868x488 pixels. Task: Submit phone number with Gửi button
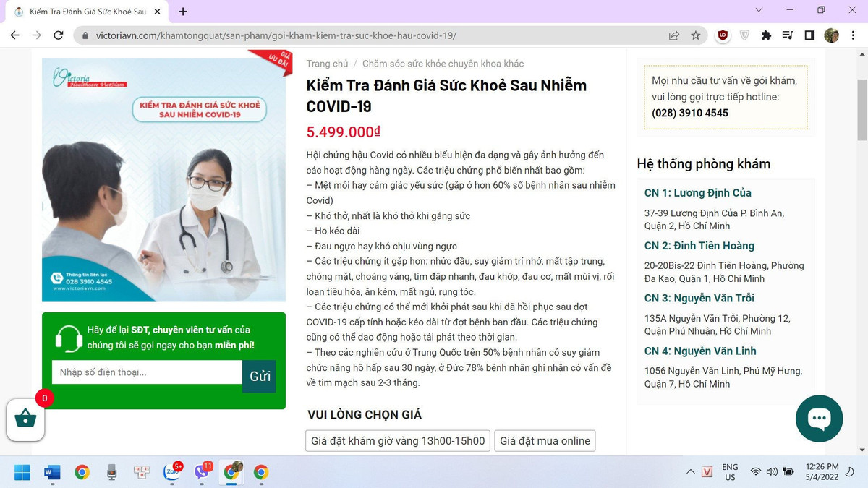260,376
